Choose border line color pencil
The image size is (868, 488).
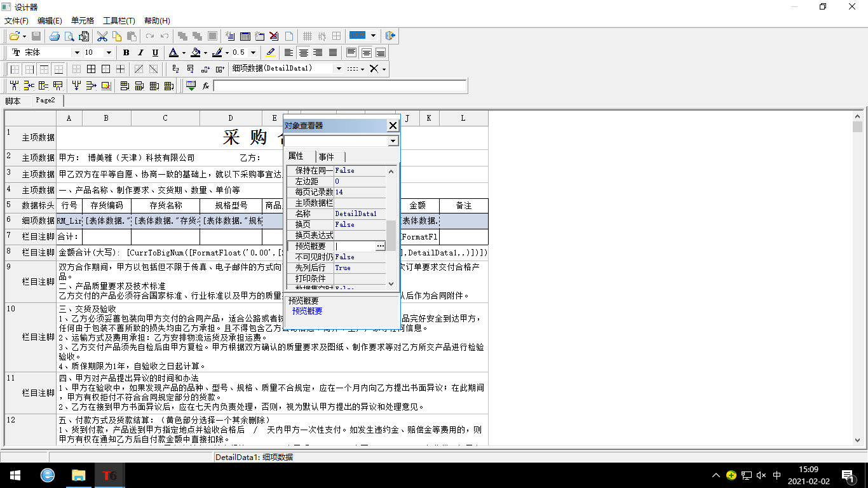click(x=217, y=52)
